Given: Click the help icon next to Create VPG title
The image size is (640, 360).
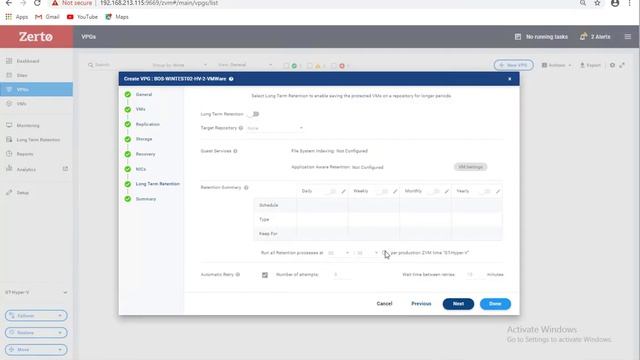Looking at the screenshot, I should (231, 79).
